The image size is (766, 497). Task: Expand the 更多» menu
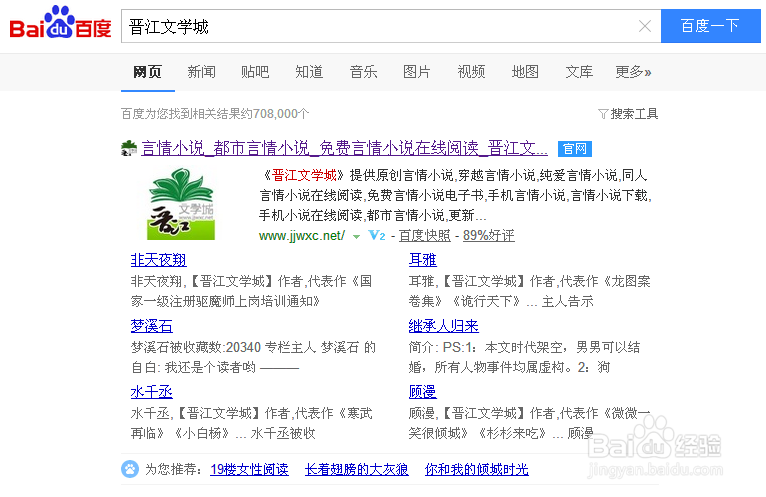633,72
